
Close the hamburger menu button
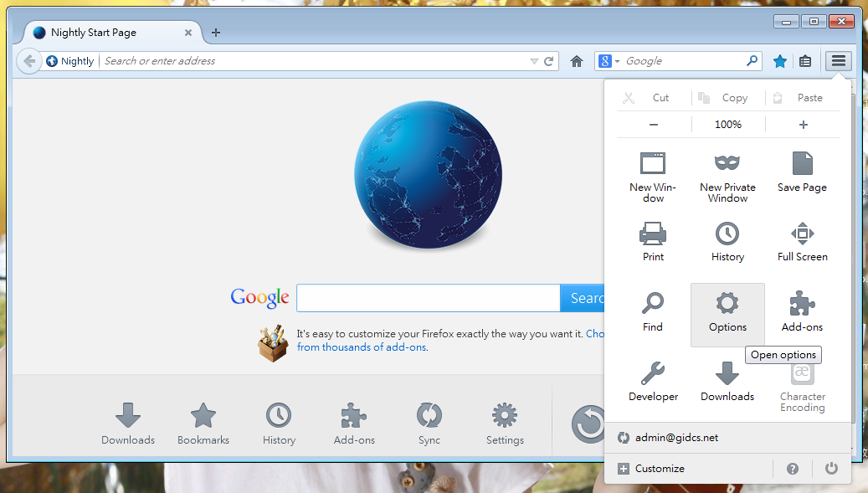[838, 61]
